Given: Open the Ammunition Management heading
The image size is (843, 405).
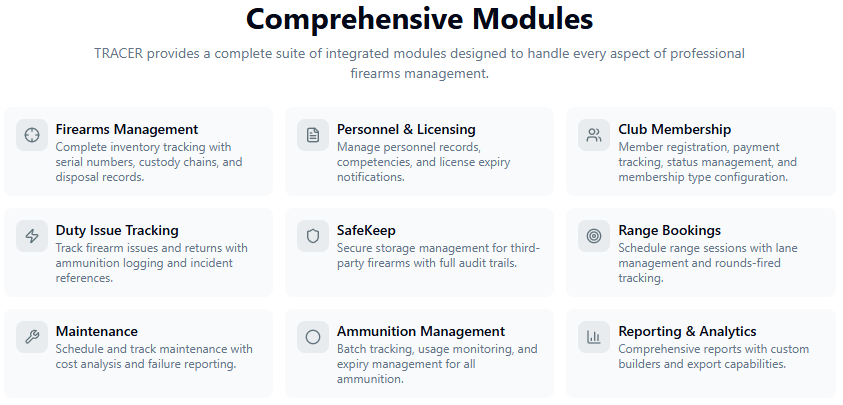Looking at the screenshot, I should tap(421, 331).
